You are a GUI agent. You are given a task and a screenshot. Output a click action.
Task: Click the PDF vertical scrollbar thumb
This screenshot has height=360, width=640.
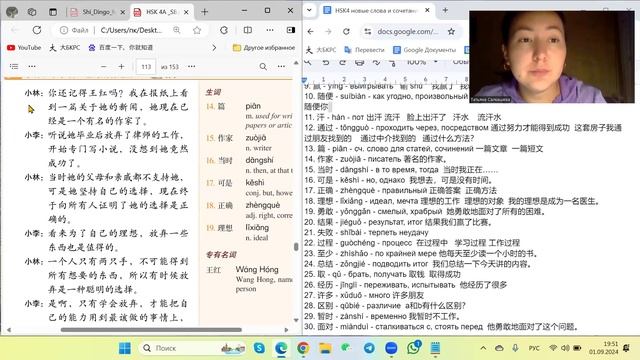click(296, 247)
